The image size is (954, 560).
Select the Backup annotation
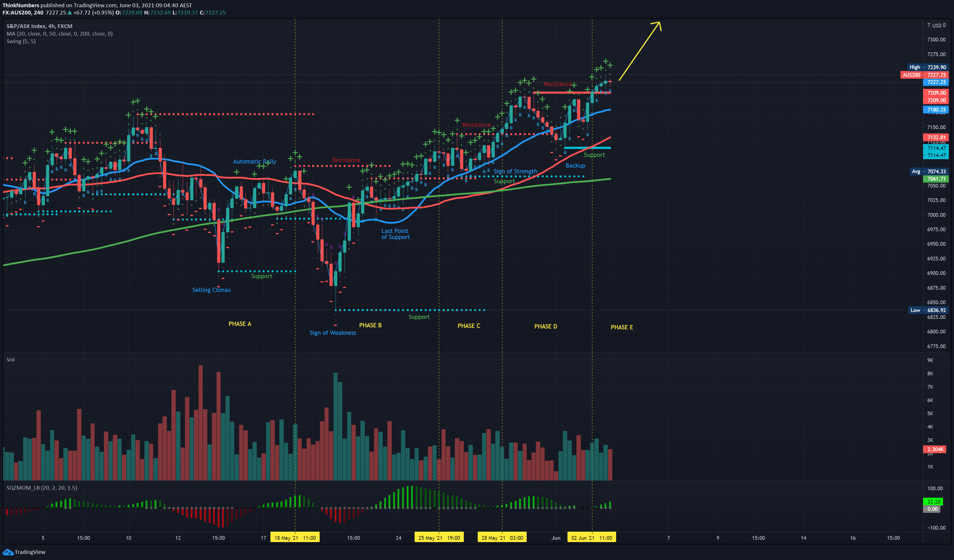[575, 166]
